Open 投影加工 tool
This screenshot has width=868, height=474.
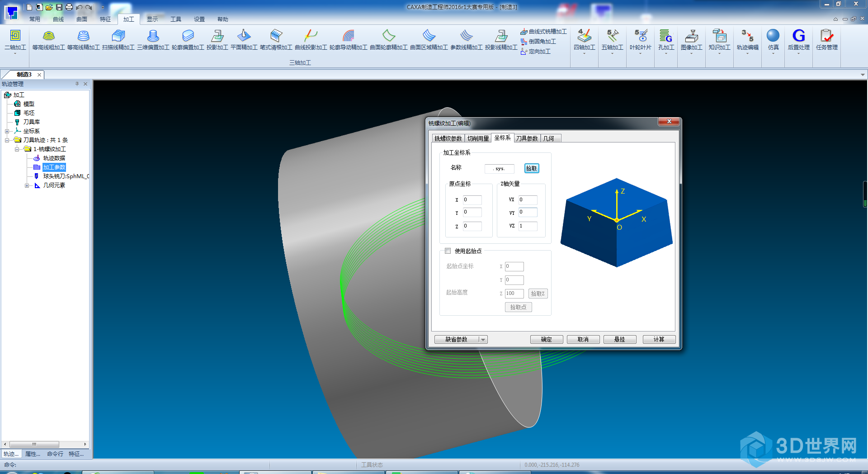pyautogui.click(x=217, y=40)
